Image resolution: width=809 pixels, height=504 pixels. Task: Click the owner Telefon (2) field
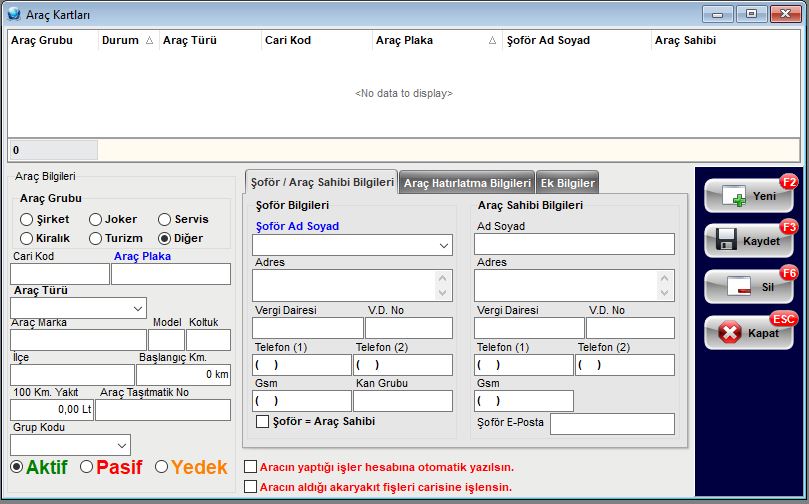pos(625,365)
